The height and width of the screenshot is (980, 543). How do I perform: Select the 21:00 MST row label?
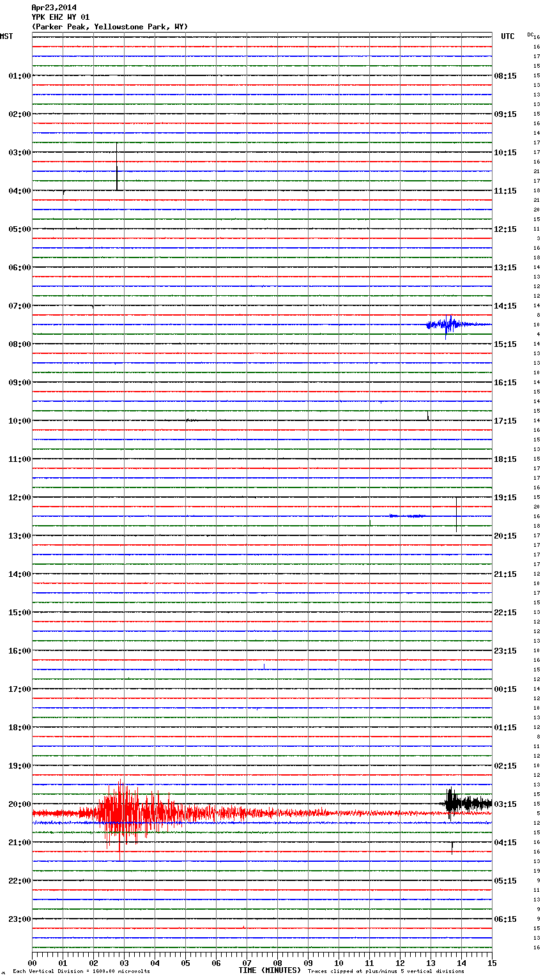click(x=20, y=843)
